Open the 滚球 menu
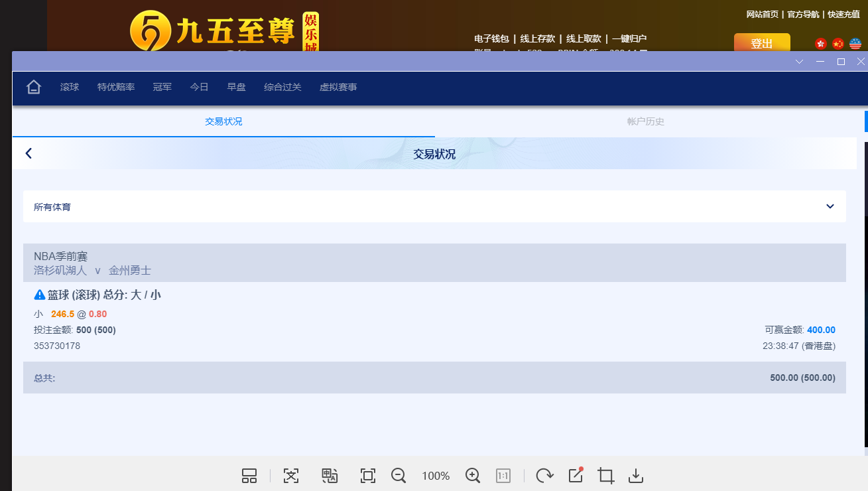 tap(70, 87)
